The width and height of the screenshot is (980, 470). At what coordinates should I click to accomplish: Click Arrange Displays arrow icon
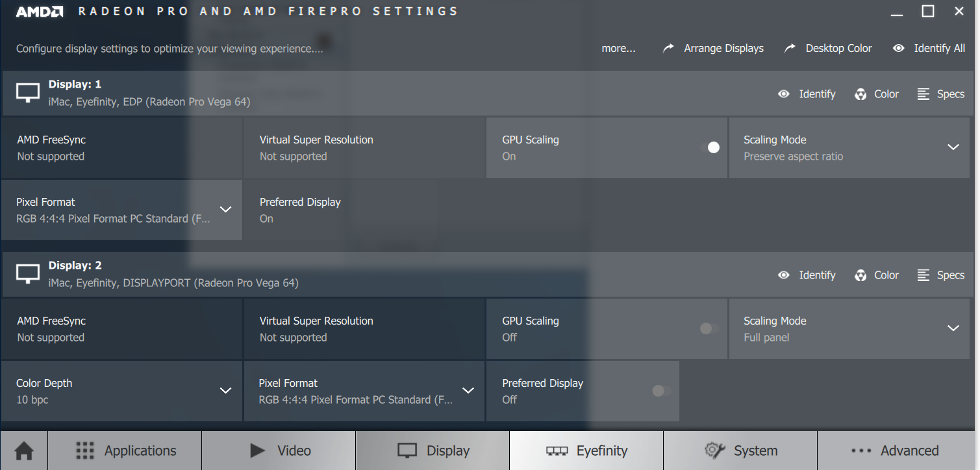point(668,49)
